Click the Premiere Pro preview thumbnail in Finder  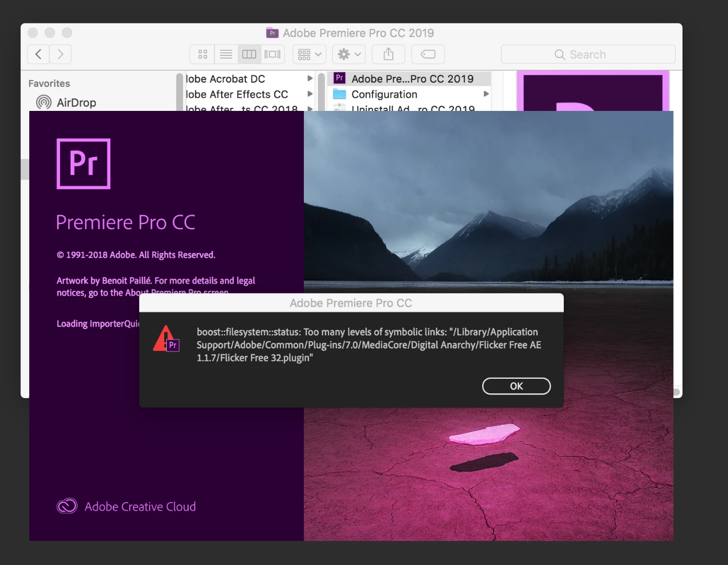click(593, 91)
